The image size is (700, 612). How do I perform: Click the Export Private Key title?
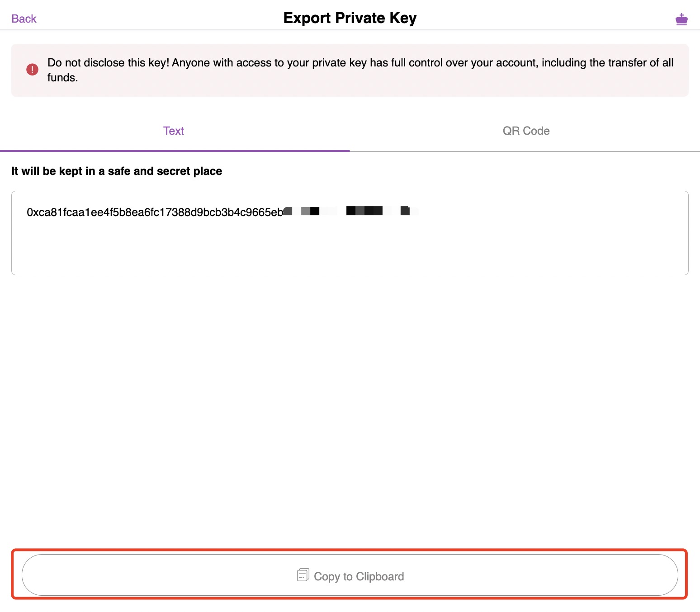pyautogui.click(x=350, y=18)
